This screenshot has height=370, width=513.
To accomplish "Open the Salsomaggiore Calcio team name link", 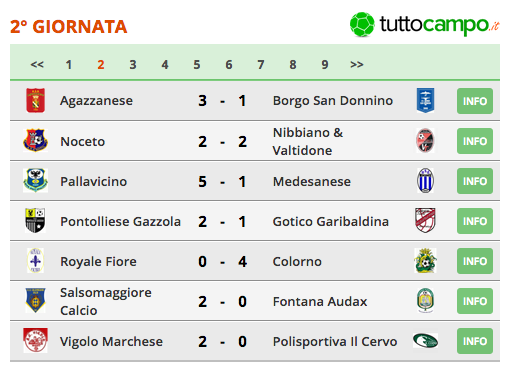I will (x=106, y=301).
